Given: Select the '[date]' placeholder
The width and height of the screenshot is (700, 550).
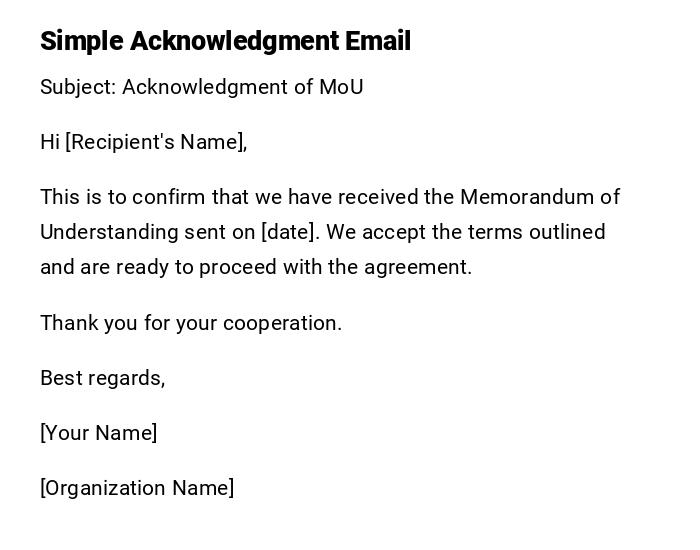Looking at the screenshot, I should pyautogui.click(x=289, y=232).
